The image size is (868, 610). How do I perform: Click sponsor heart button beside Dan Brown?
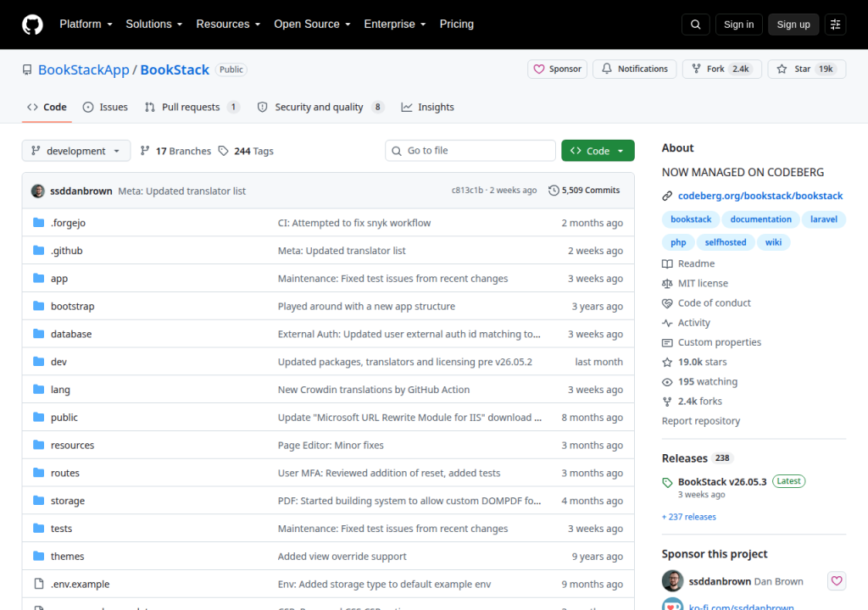[x=837, y=580]
